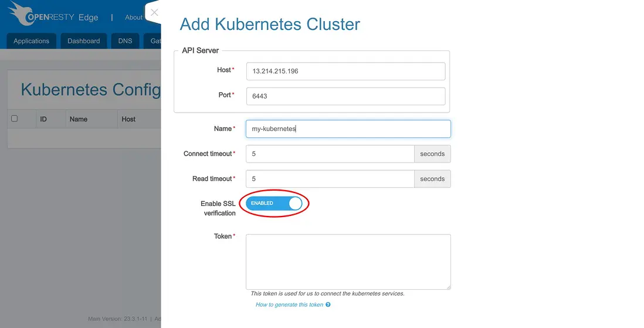Switch to the Dashboard tab

click(x=84, y=41)
